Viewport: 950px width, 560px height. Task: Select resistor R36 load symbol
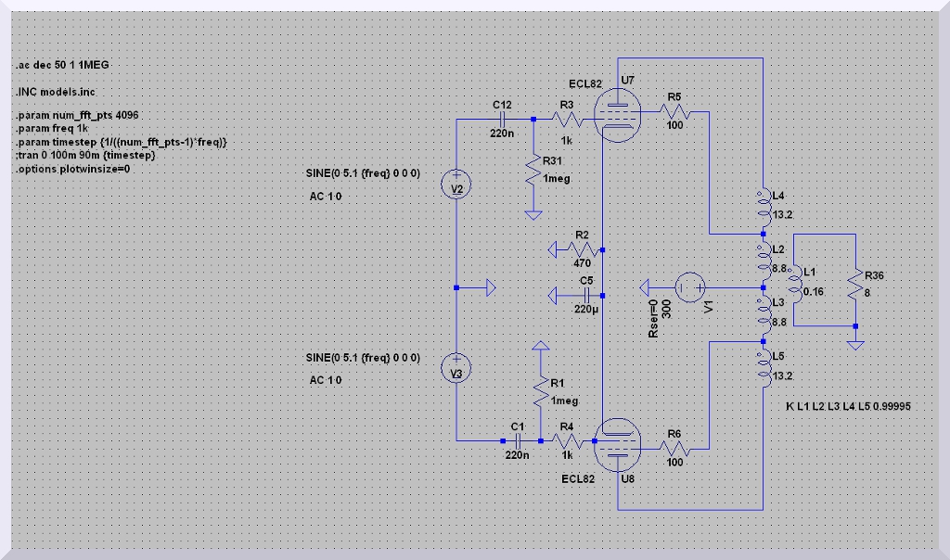tap(854, 290)
